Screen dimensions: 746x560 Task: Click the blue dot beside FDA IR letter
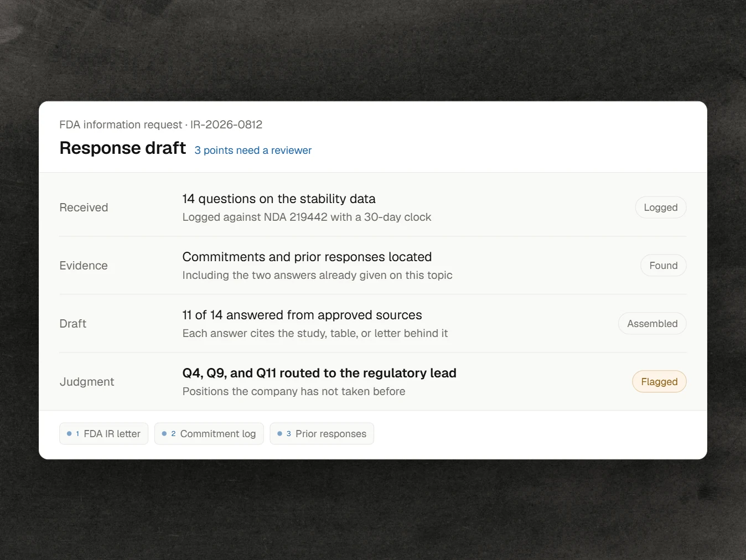pos(69,434)
